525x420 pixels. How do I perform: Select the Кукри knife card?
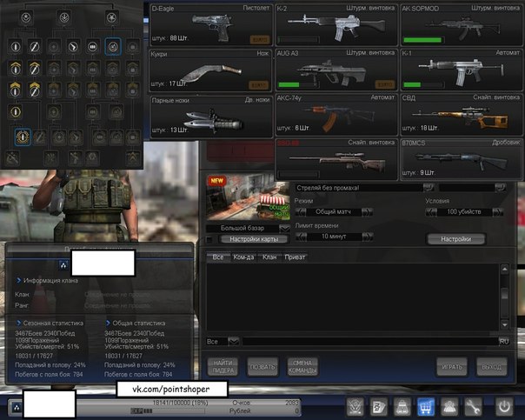[x=210, y=70]
